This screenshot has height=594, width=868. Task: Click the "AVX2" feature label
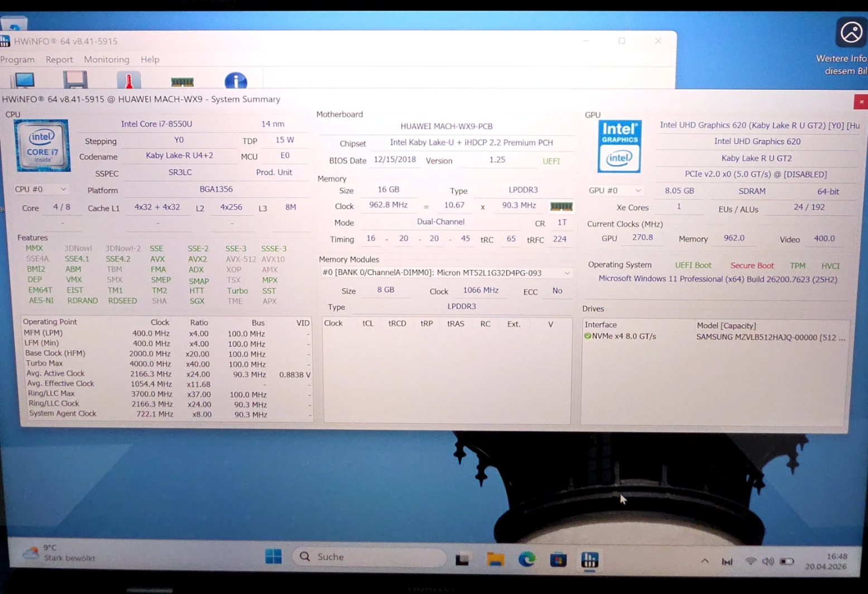coord(197,259)
